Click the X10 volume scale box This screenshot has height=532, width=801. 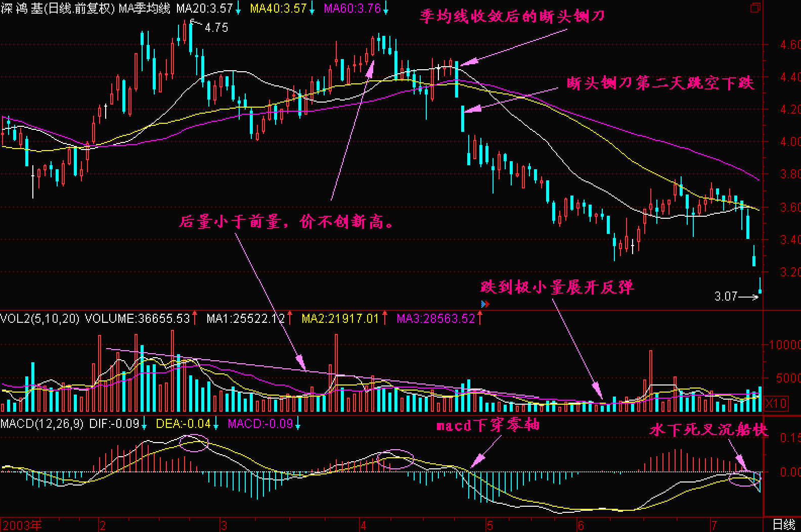776,404
